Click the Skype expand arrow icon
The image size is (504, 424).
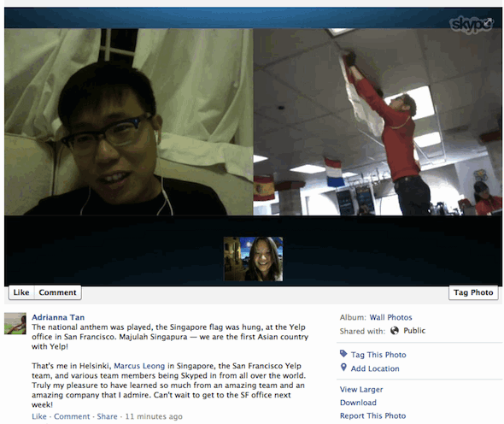point(489,22)
